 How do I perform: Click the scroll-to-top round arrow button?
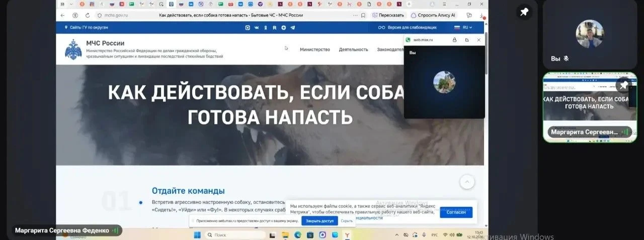pyautogui.click(x=467, y=182)
